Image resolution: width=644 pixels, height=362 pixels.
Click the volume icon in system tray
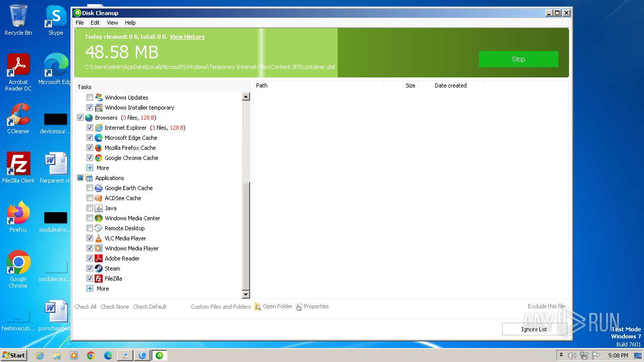click(573, 355)
